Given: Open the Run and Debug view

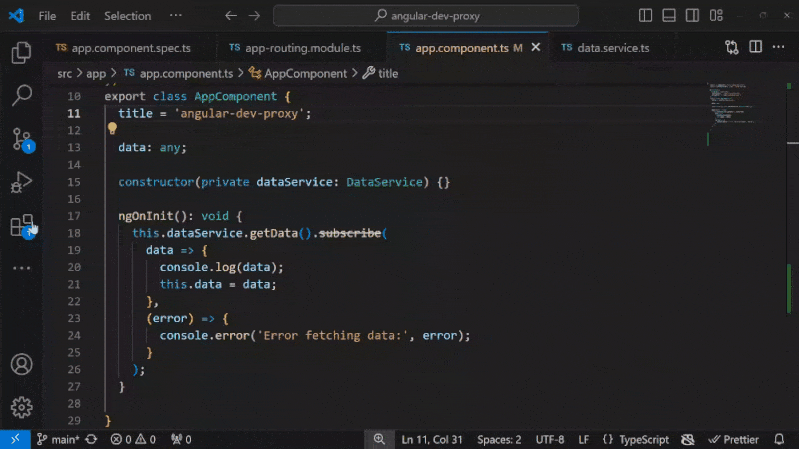Looking at the screenshot, I should 21,183.
